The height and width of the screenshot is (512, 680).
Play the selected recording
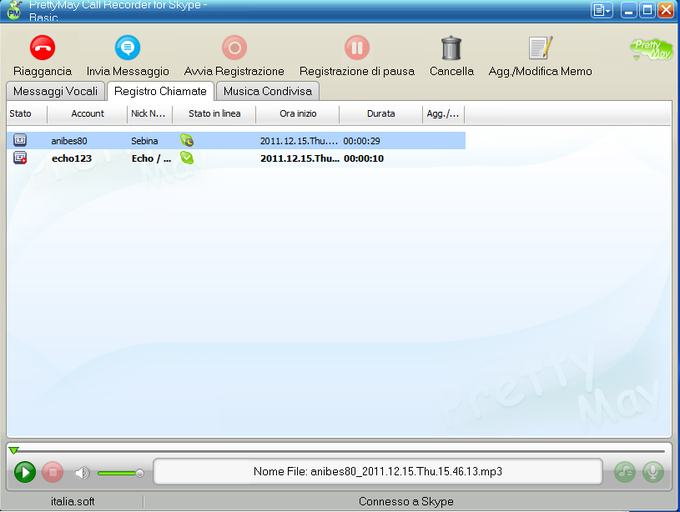25,472
